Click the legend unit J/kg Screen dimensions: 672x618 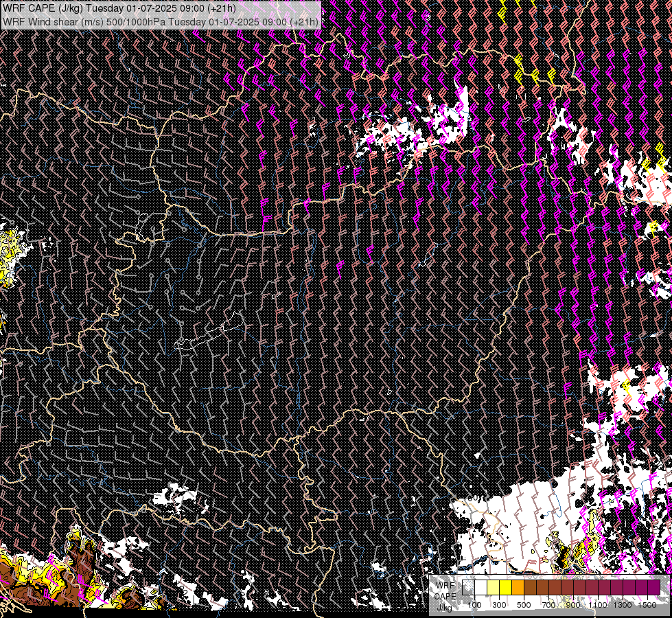[x=444, y=608]
